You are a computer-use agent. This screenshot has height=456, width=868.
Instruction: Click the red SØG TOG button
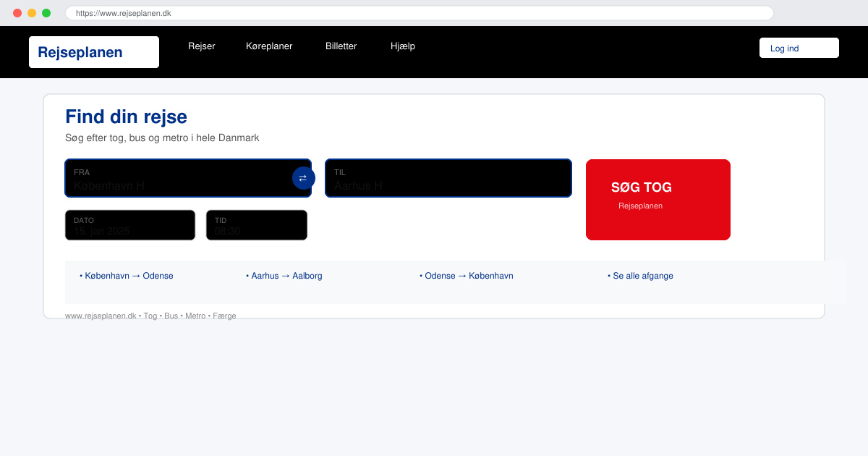[658, 200]
